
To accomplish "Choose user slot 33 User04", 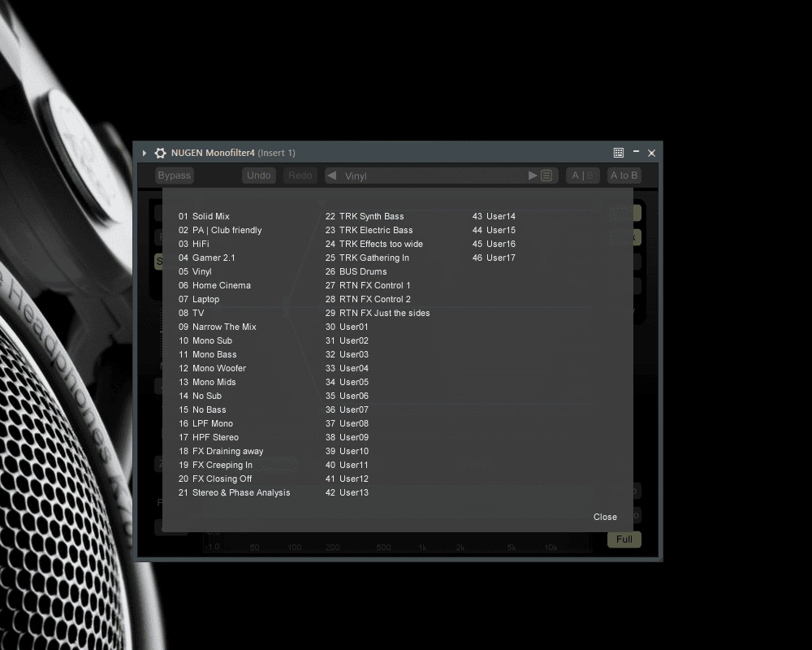I will [347, 368].
